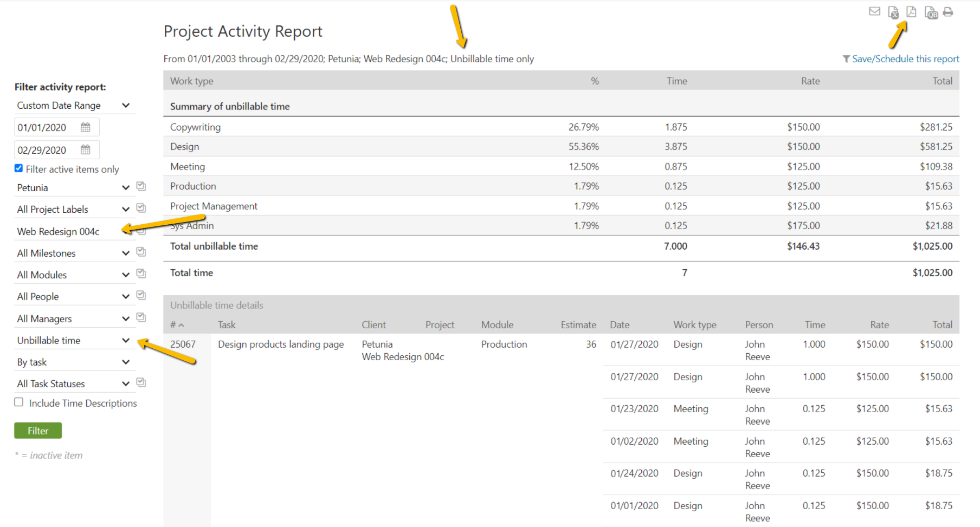Open the By task grouping dropdown
The height and width of the screenshot is (527, 980).
point(73,362)
